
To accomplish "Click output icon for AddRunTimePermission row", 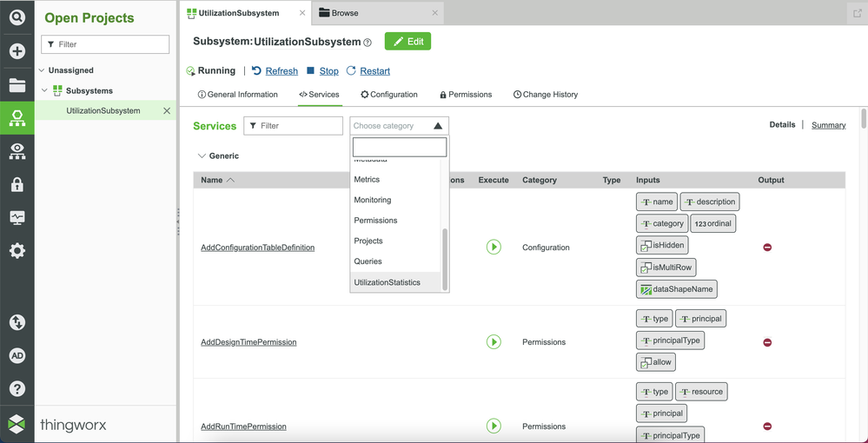I will point(767,426).
